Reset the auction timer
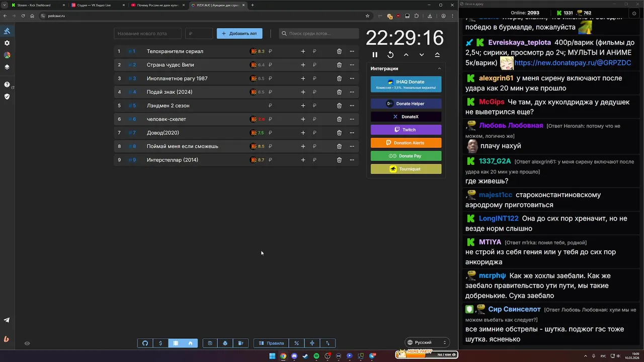The width and height of the screenshot is (644, 362). [x=390, y=55]
